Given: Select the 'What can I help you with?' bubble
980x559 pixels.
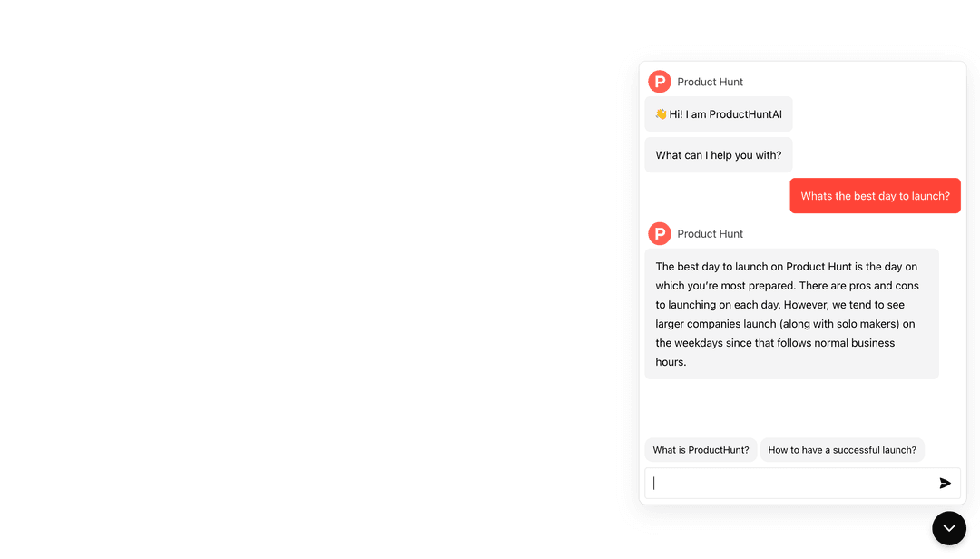Looking at the screenshot, I should click(x=718, y=154).
